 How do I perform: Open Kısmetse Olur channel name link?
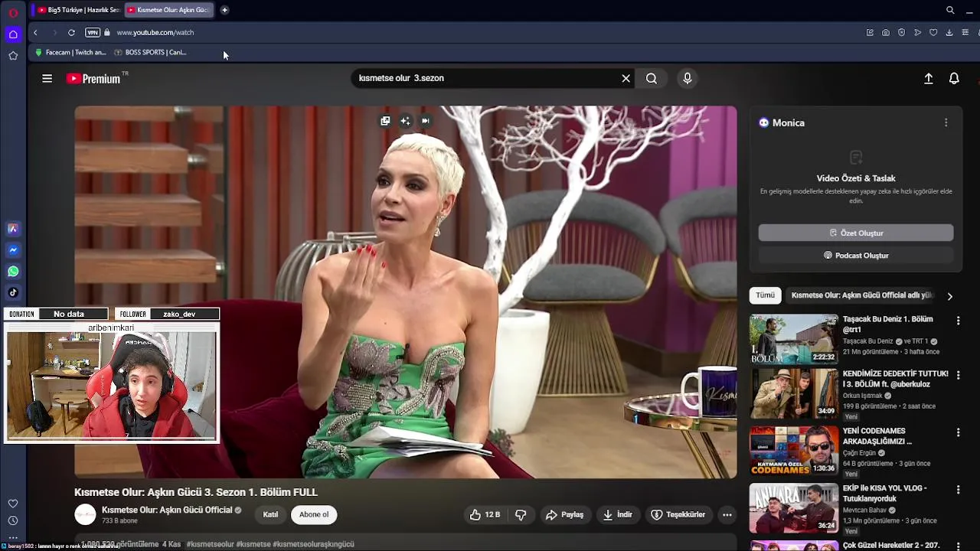tap(167, 510)
